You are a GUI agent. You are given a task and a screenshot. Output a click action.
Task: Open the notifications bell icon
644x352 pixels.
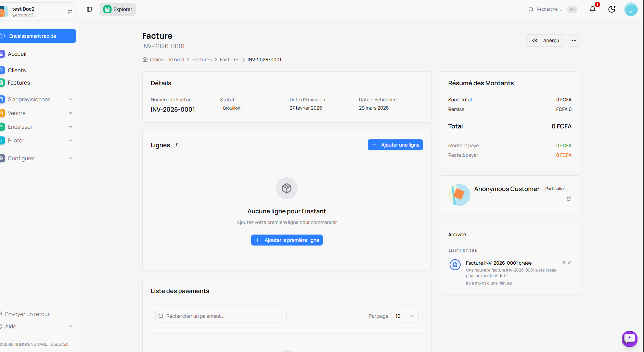[x=593, y=9]
